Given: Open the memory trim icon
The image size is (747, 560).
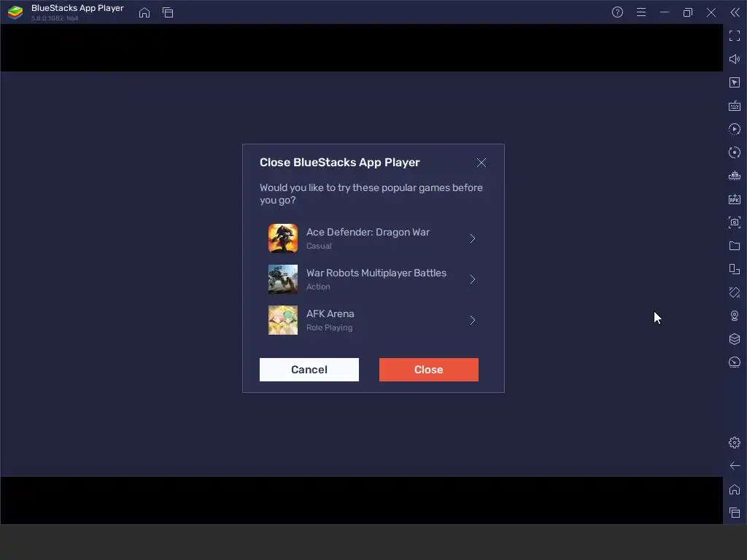Looking at the screenshot, I should pos(735,176).
